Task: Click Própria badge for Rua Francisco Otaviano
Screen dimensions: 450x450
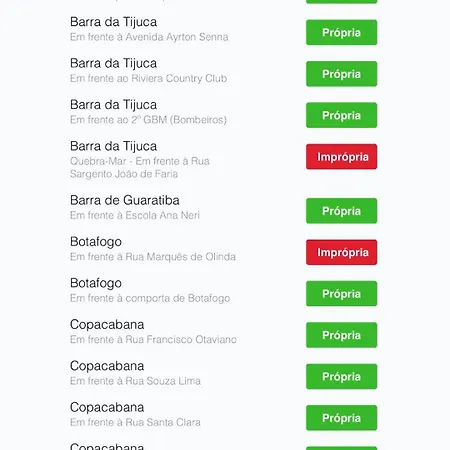Action: coord(341,335)
